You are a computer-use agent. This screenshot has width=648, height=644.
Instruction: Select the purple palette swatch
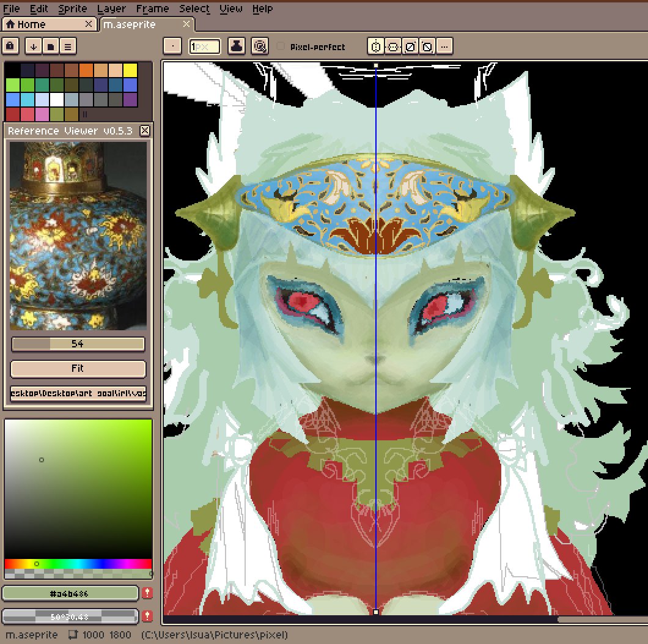[x=130, y=100]
